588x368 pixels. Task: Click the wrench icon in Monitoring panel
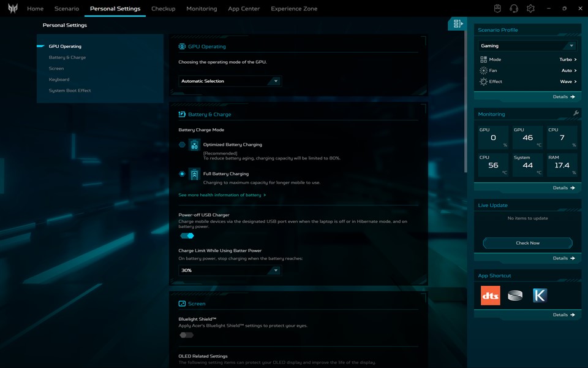[x=576, y=113]
